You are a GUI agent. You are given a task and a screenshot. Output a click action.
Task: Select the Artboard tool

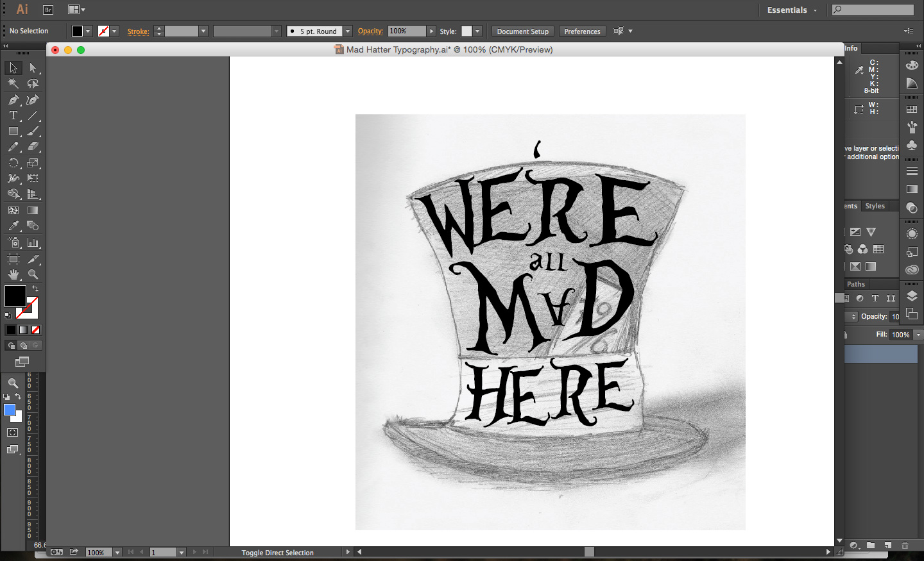pos(13,259)
